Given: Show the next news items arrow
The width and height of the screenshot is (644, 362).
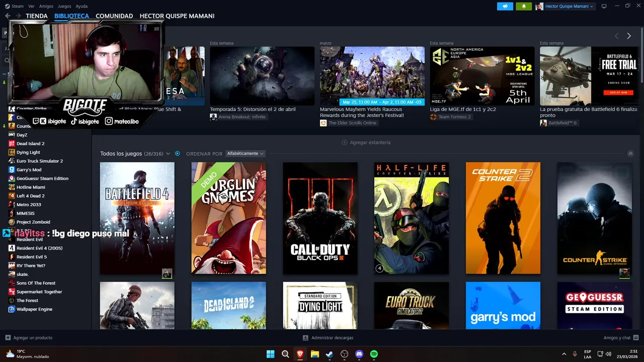Looking at the screenshot, I should tap(629, 36).
